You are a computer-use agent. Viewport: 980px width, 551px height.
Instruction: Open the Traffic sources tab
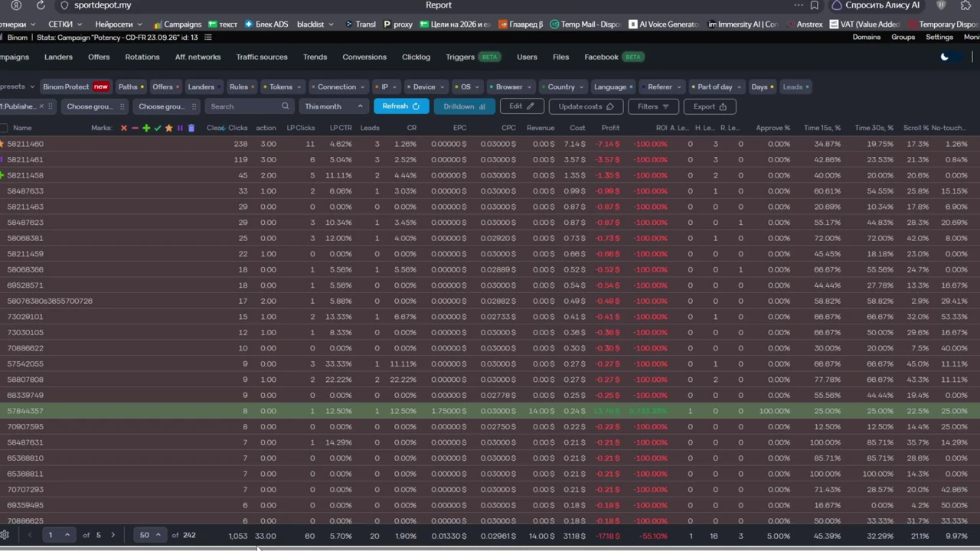click(x=262, y=57)
